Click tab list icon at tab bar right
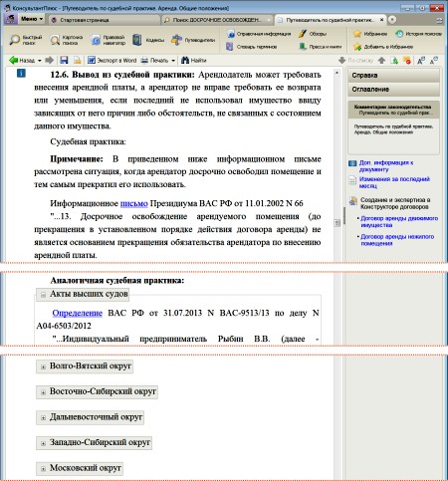This screenshot has width=448, height=481. pos(439,20)
